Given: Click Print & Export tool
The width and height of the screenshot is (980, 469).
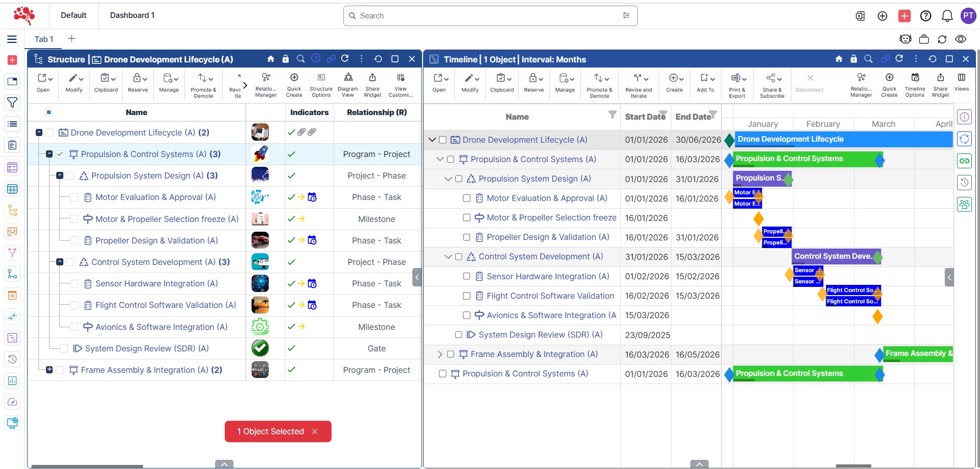Looking at the screenshot, I should 737,84.
